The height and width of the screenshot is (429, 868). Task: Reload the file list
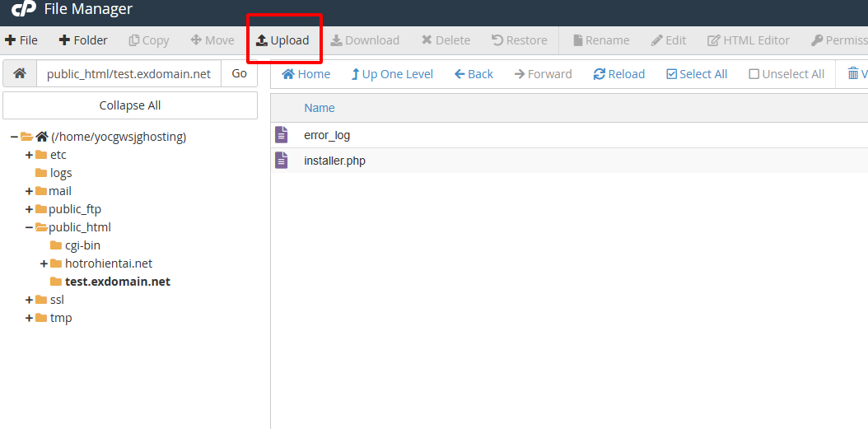tap(618, 74)
